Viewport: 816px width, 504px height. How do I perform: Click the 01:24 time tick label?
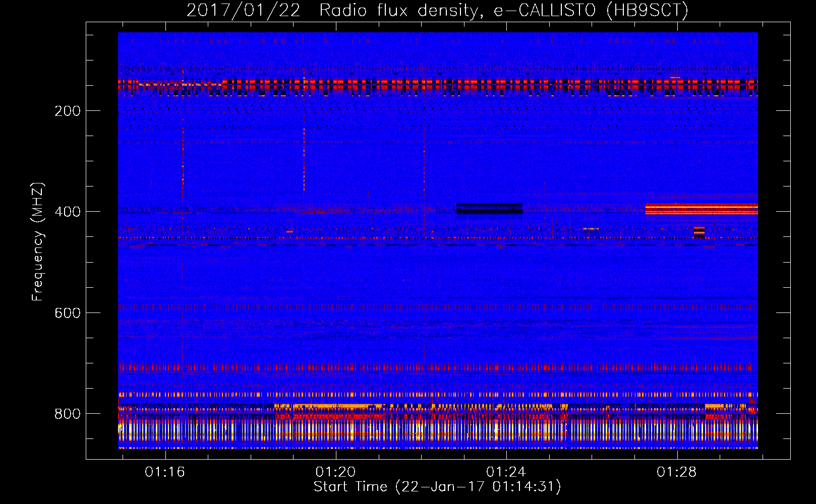point(506,472)
